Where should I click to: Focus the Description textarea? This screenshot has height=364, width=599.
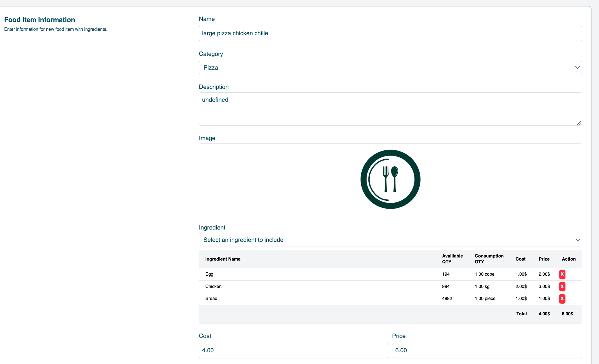click(390, 109)
